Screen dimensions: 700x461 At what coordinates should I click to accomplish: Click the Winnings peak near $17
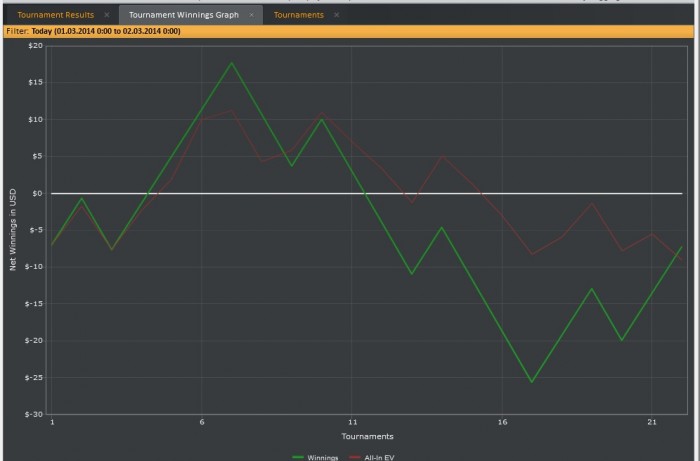[231, 63]
